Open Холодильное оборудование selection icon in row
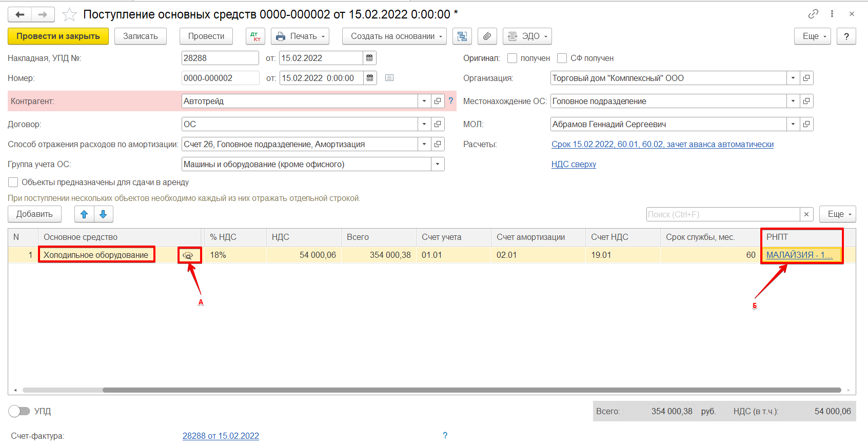Screen dimensions: 868x448 tap(188, 255)
